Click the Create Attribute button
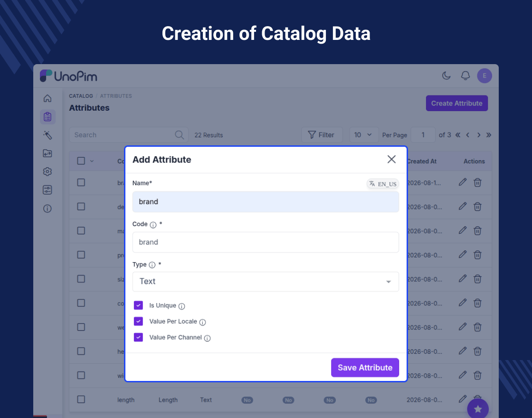Viewport: 532px width, 418px height. pyautogui.click(x=456, y=103)
